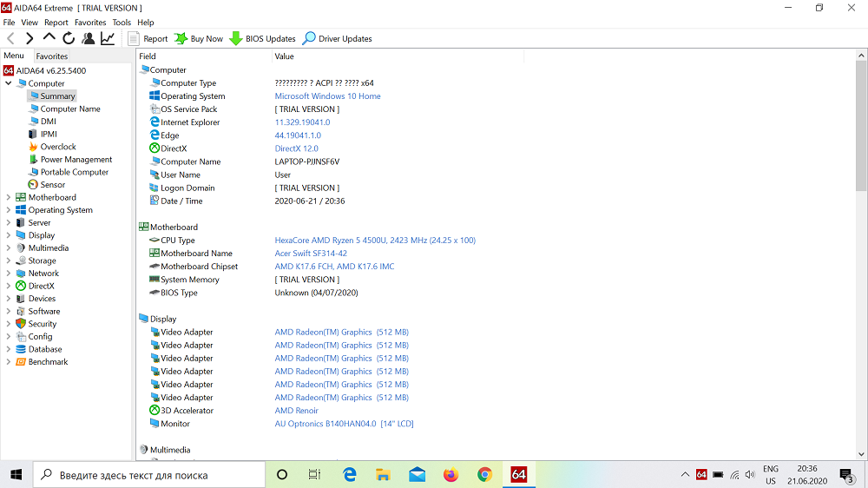Expand the Multimedia tree node

coord(9,248)
